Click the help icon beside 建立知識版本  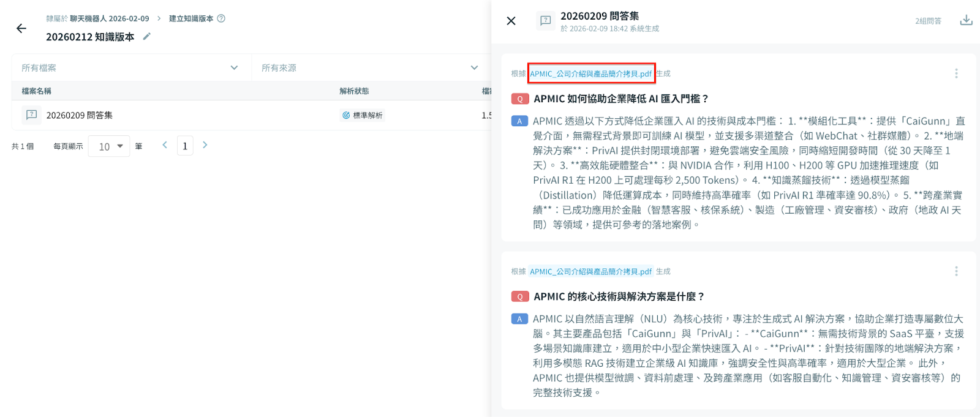coord(222,18)
